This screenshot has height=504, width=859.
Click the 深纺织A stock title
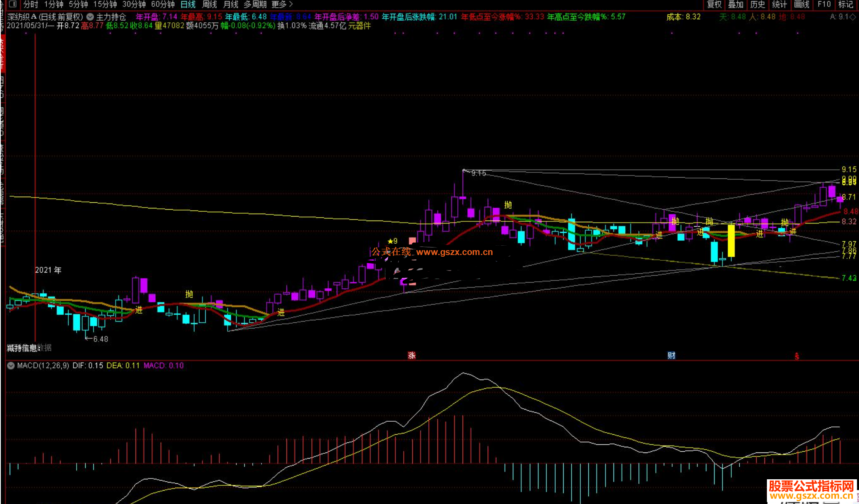point(22,17)
